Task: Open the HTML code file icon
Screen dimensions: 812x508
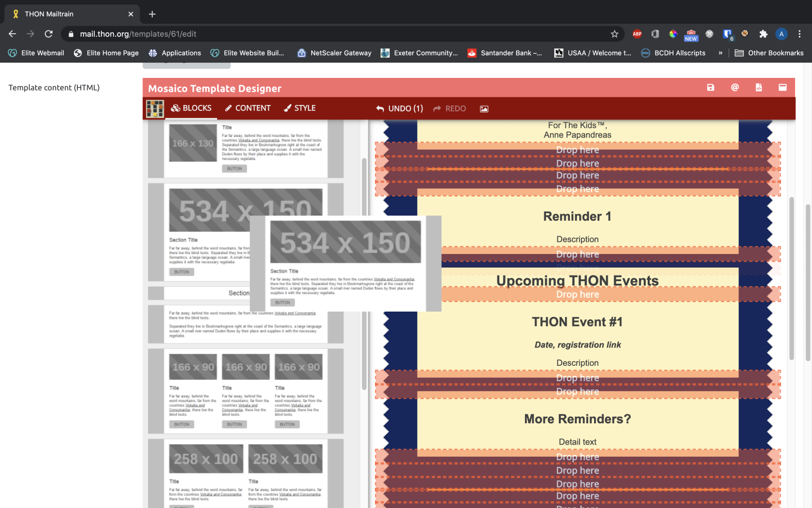Action: coord(759,88)
